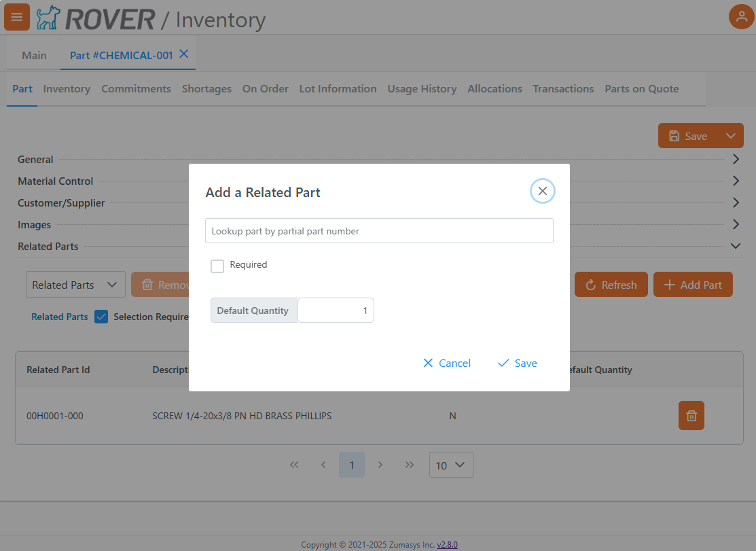Click the Rover dog logo

[x=48, y=18]
